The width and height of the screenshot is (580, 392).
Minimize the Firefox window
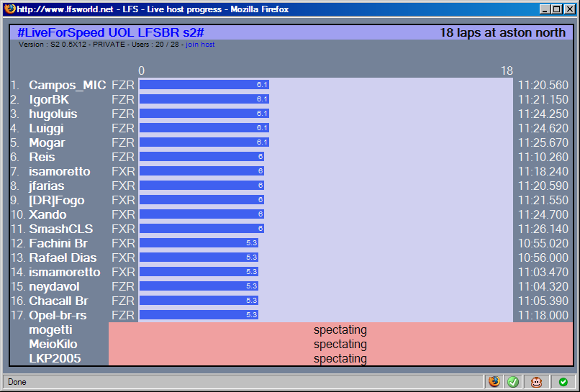click(x=545, y=9)
